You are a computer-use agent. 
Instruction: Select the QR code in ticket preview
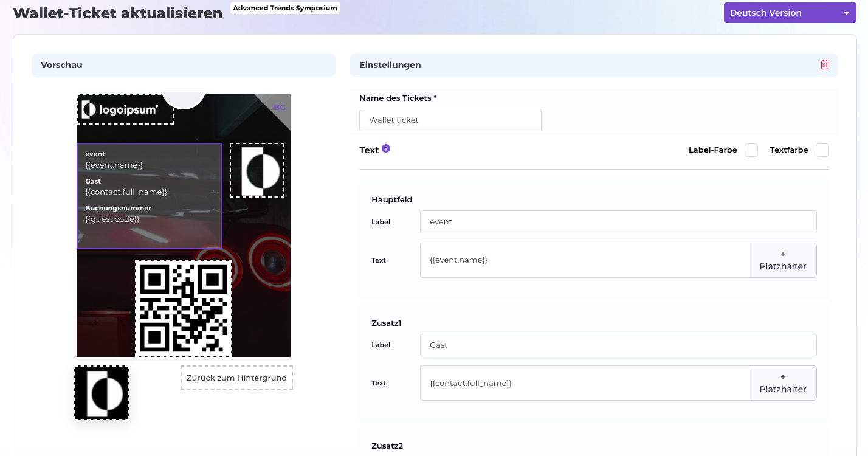pos(184,308)
